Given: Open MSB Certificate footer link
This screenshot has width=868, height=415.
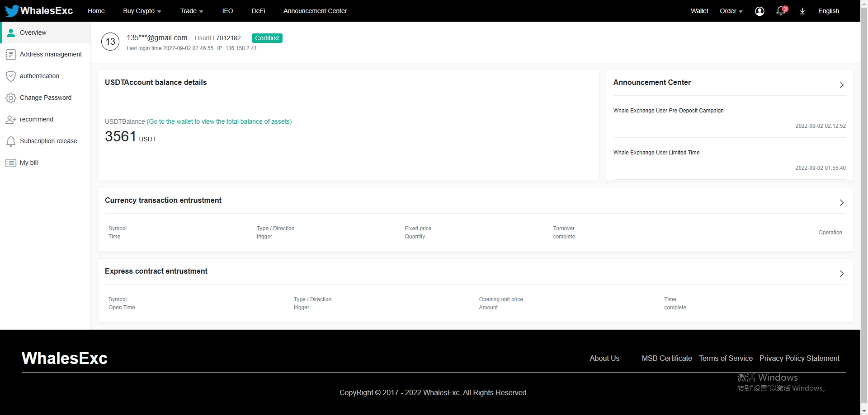Looking at the screenshot, I should point(667,358).
